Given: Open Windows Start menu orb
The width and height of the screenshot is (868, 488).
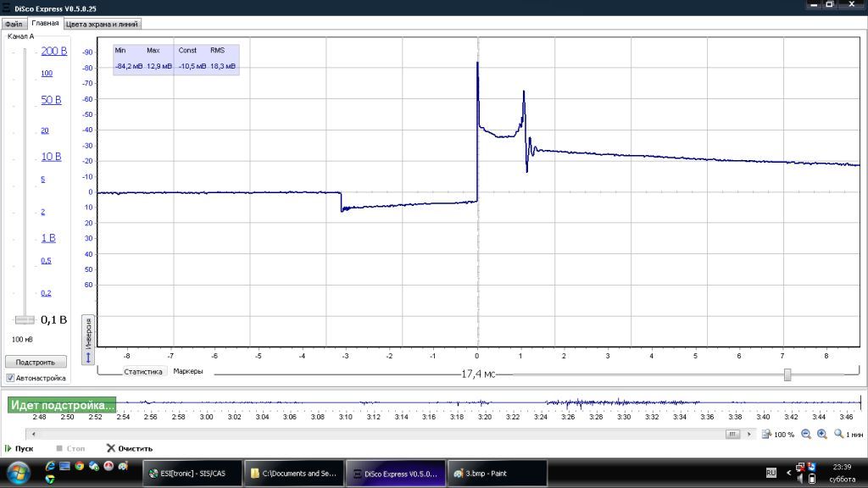Looking at the screenshot, I should point(19,474).
